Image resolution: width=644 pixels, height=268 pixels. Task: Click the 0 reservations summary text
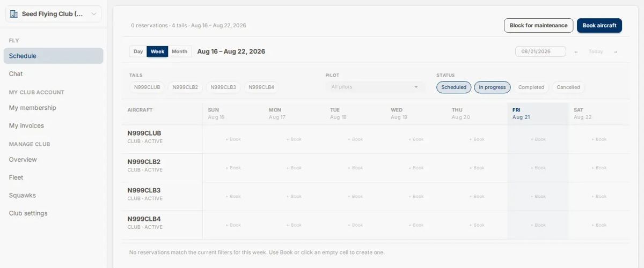click(188, 25)
